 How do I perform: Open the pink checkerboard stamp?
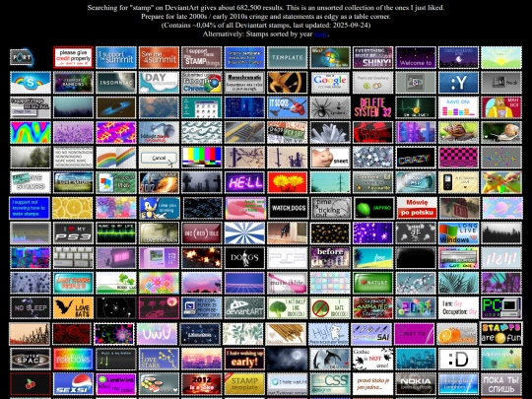click(458, 158)
